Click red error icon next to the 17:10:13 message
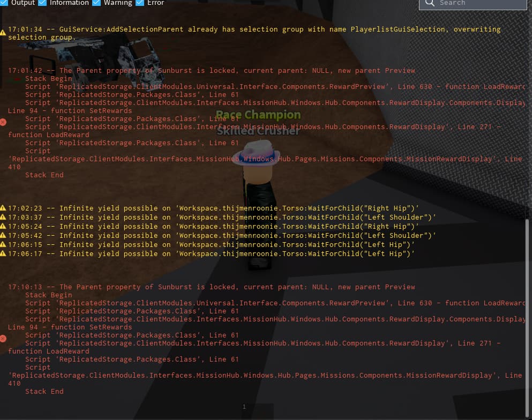Image resolution: width=532 pixels, height=420 pixels. click(3, 338)
